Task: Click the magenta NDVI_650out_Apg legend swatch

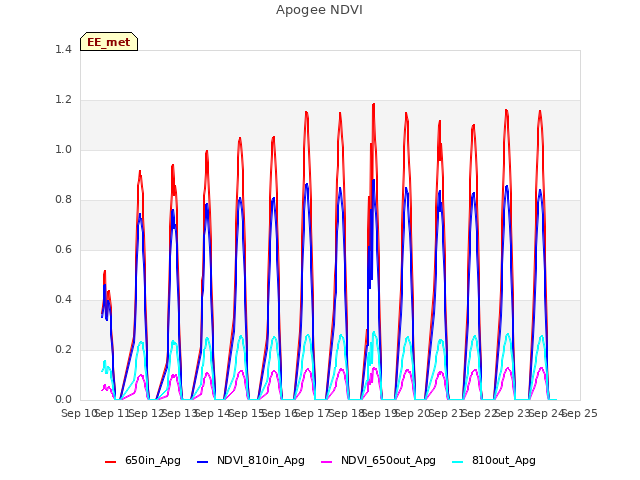Action: coord(327,462)
